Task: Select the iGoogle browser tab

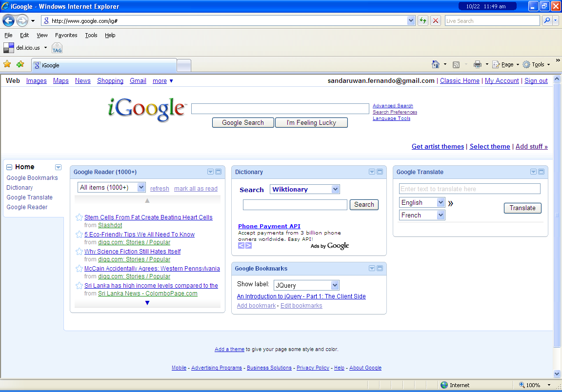Action: pos(104,65)
